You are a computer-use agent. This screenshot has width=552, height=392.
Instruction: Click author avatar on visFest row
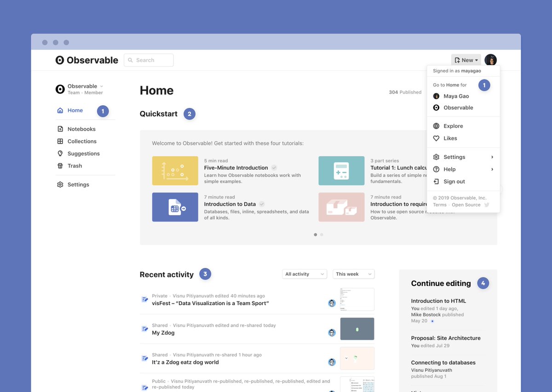(x=332, y=303)
